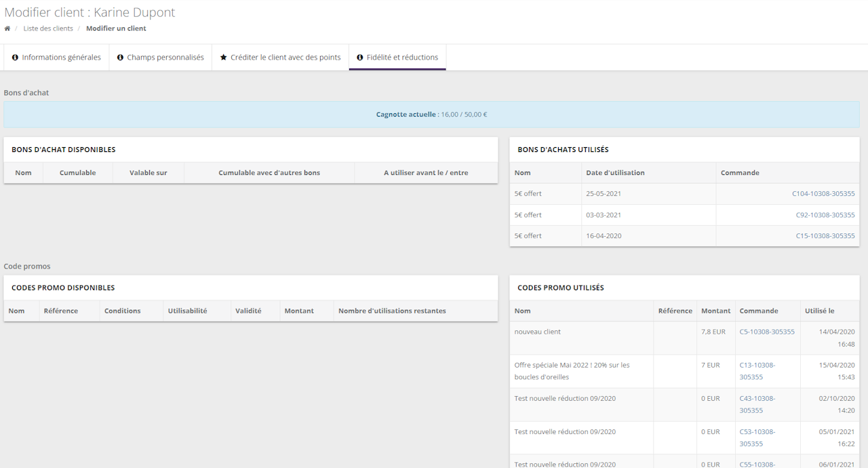Open order C104-10308-305355

click(x=823, y=194)
